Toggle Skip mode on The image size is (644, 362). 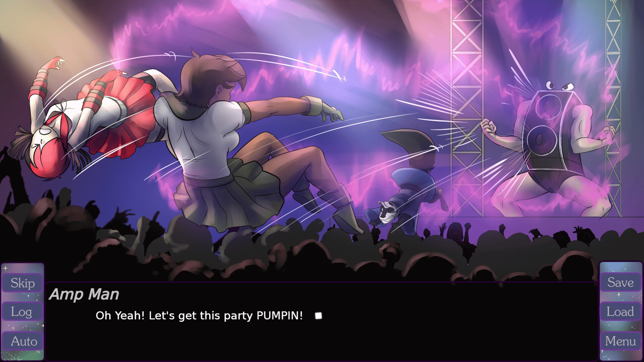click(x=22, y=283)
